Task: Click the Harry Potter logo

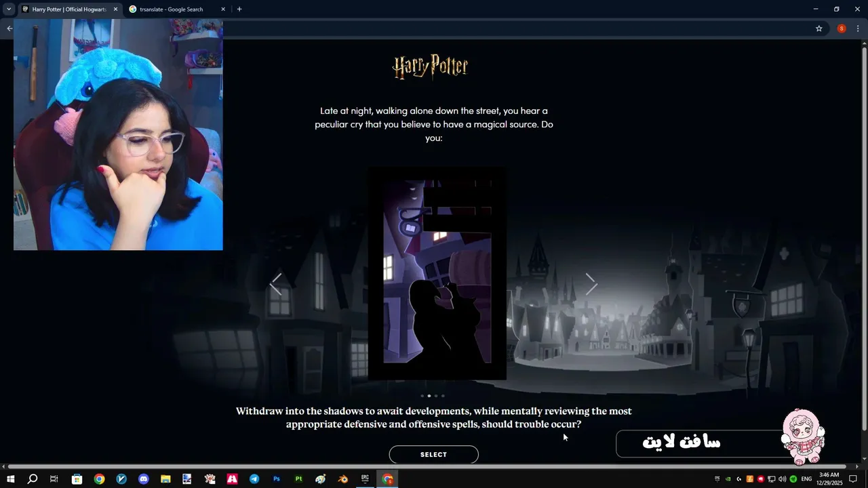Action: point(431,67)
